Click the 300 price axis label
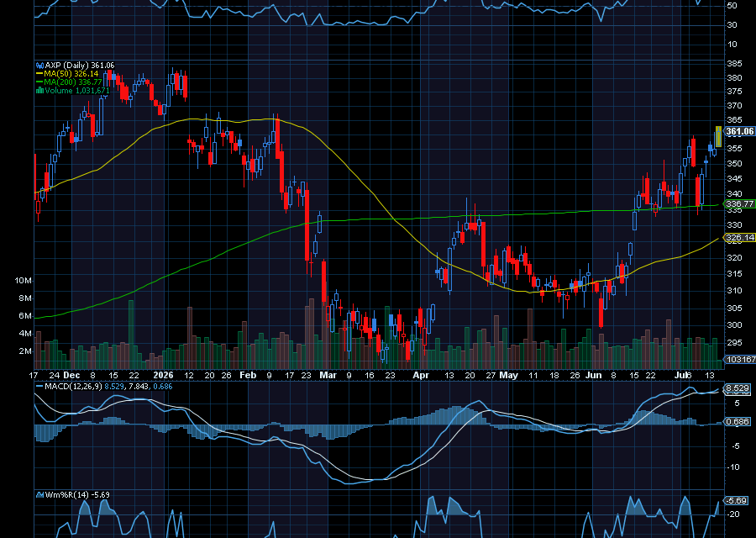This screenshot has width=756, height=538. point(734,324)
